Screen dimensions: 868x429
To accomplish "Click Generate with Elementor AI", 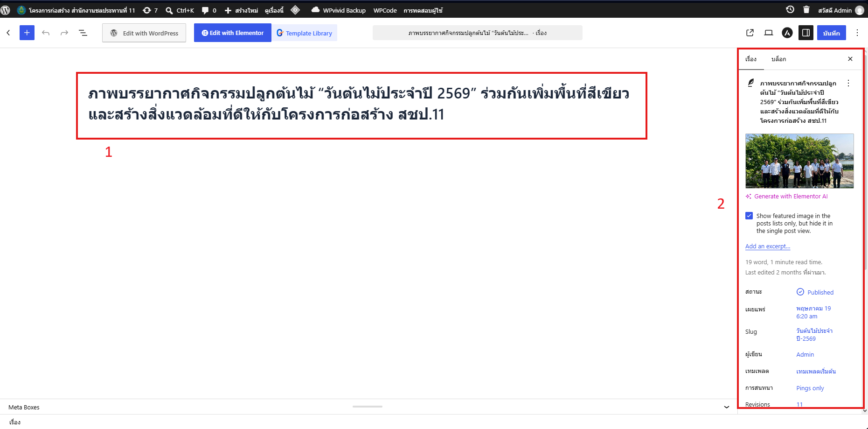I will (786, 197).
